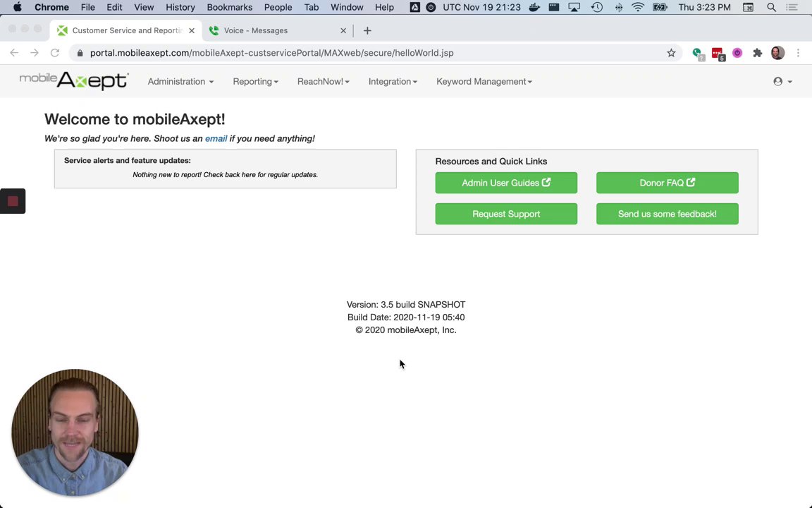Click the site padlock icon
The width and height of the screenshot is (812, 508).
pos(80,53)
